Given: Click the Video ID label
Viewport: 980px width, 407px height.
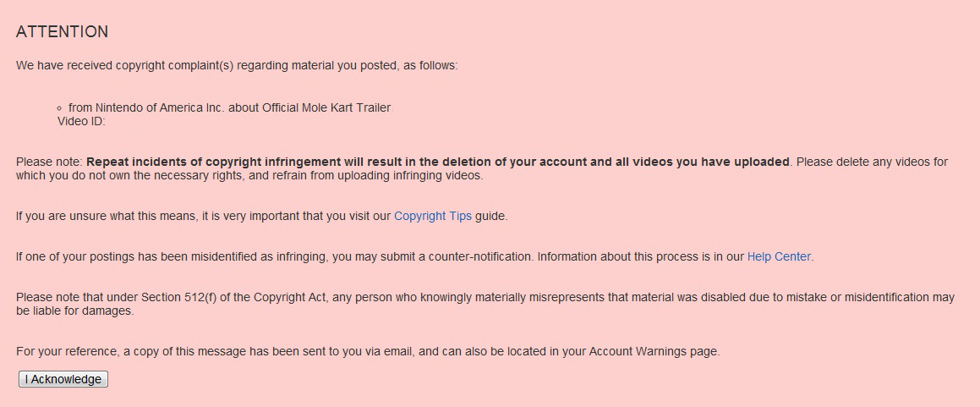Looking at the screenshot, I should pyautogui.click(x=81, y=121).
